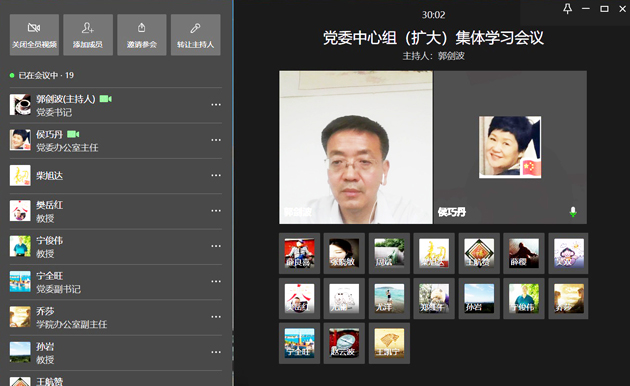
Task: Open the three-dot menu for 宁俊伟 list row
Action: pyautogui.click(x=216, y=246)
